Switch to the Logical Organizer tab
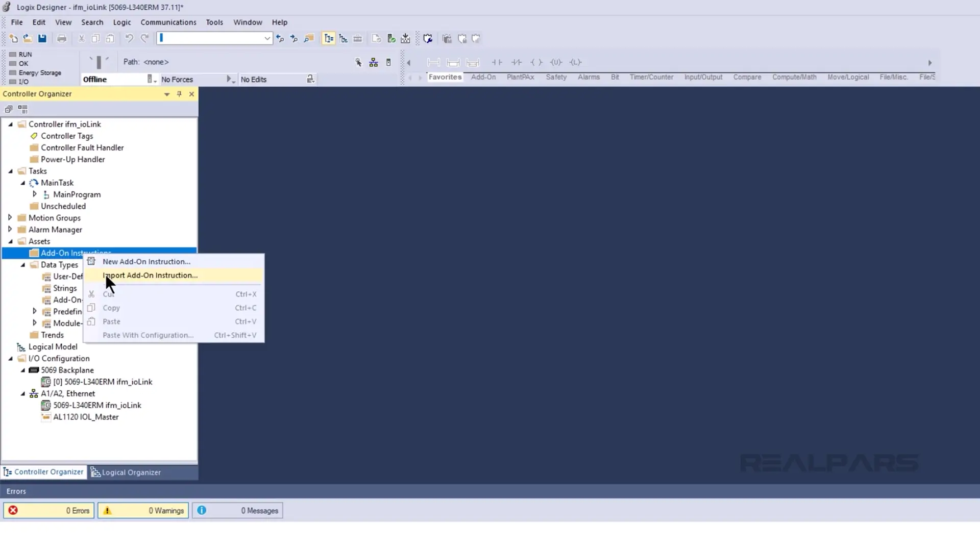Image resolution: width=980 pixels, height=551 pixels. 126,472
